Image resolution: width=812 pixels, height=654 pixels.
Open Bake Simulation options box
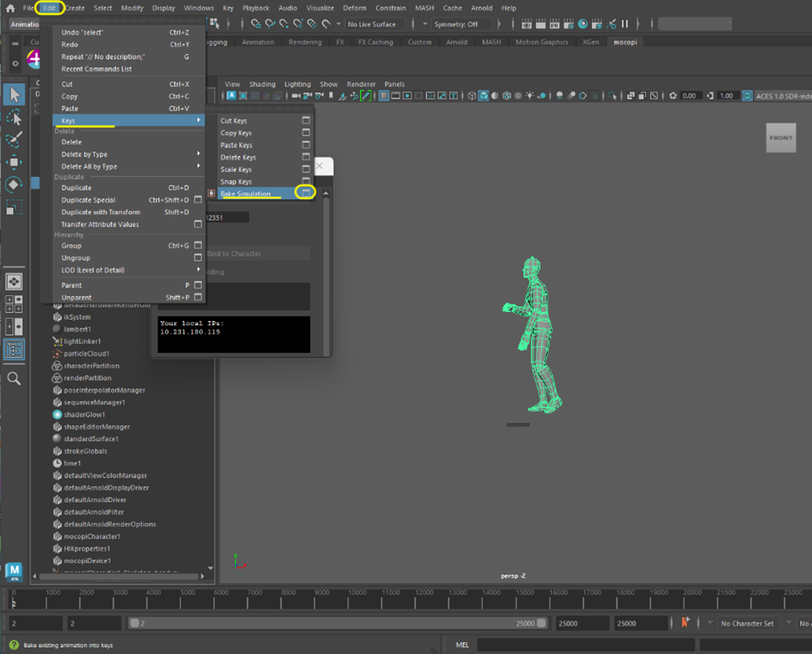pyautogui.click(x=306, y=193)
